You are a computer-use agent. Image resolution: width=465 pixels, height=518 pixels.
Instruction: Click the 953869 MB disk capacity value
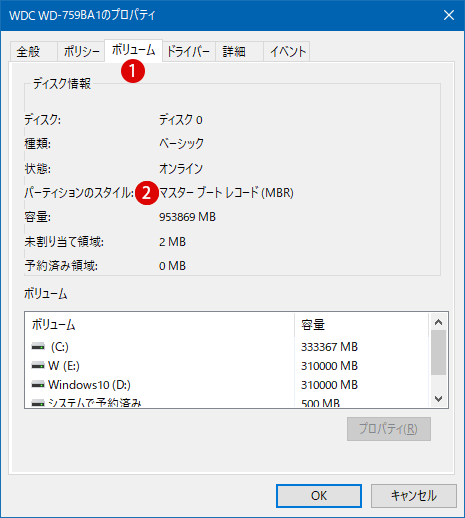click(x=187, y=217)
